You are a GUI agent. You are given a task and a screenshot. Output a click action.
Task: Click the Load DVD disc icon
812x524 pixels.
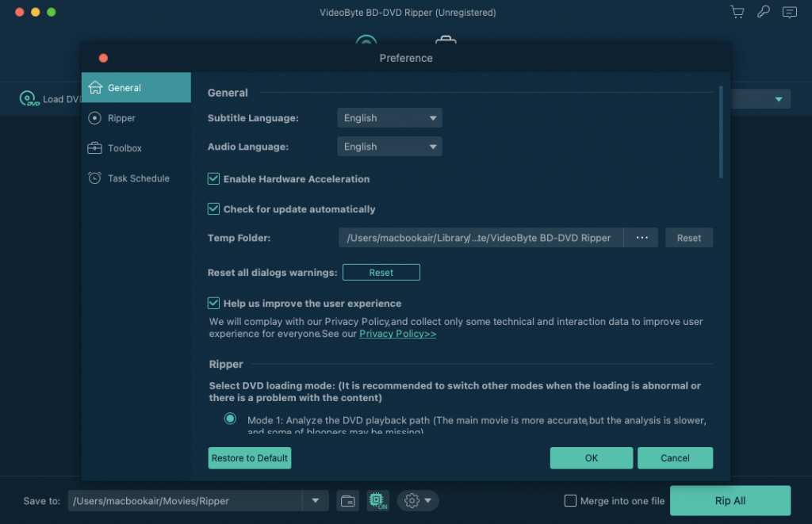click(x=29, y=98)
